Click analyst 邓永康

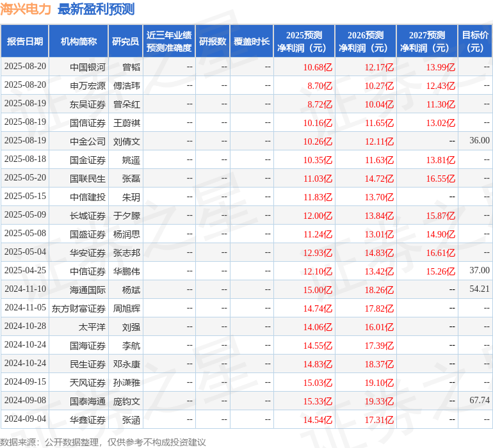(x=126, y=364)
